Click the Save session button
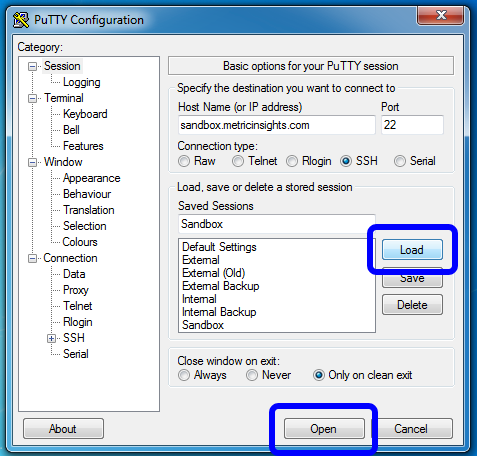Viewport: 477px width, 456px height. pyautogui.click(x=412, y=278)
